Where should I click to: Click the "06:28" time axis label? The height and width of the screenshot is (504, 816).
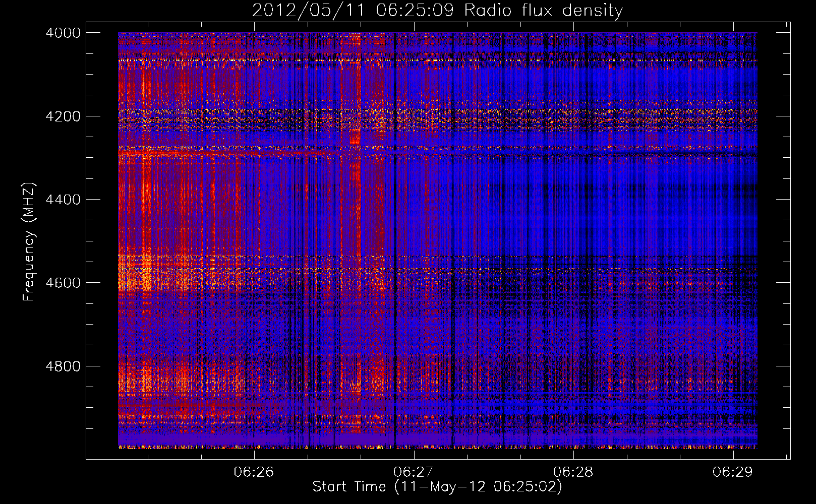pos(573,472)
